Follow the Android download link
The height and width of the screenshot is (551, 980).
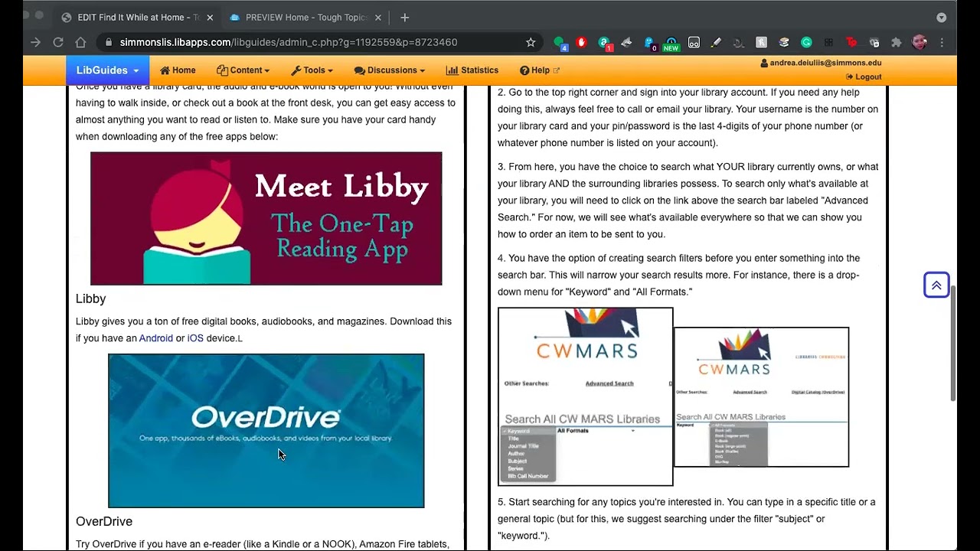(x=156, y=338)
